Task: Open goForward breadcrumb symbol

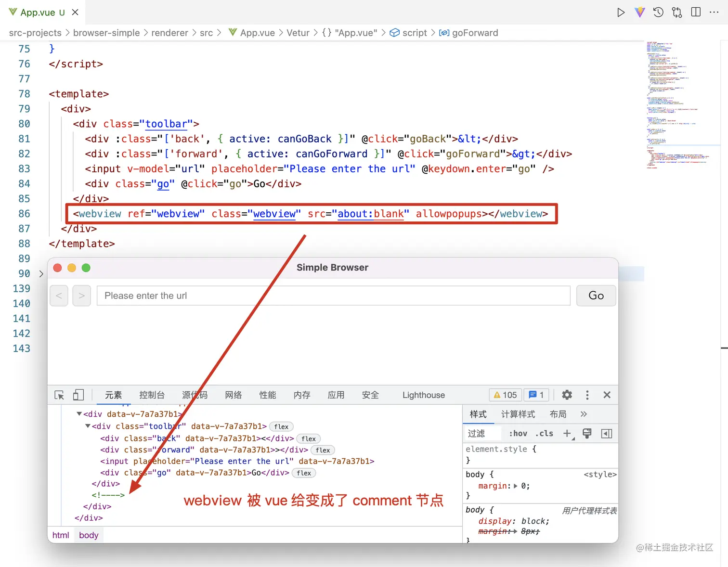Action: tap(468, 33)
